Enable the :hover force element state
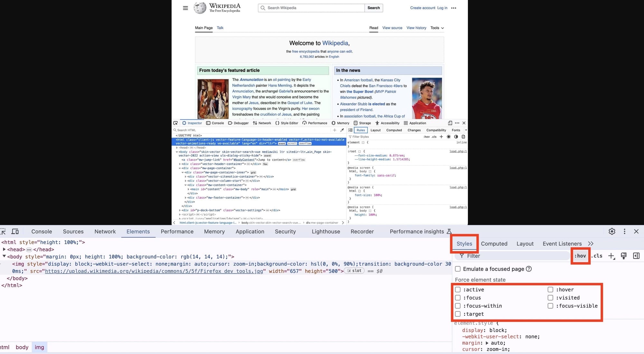Viewport: 644px width, 354px height. coord(550,289)
